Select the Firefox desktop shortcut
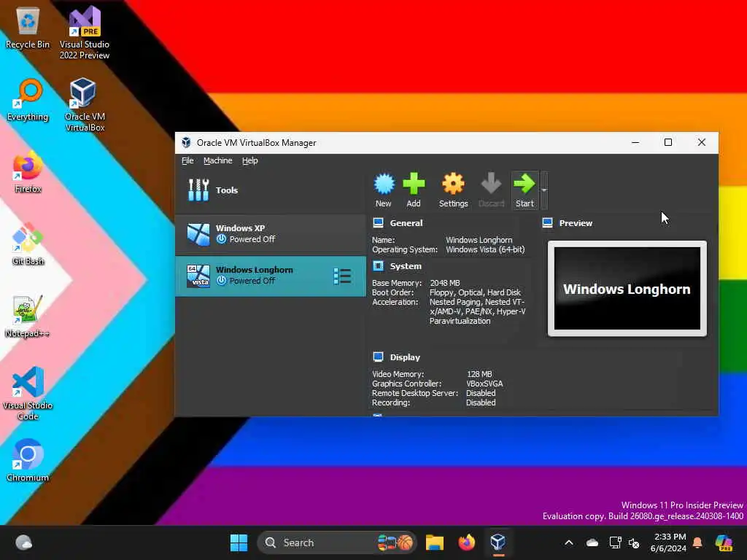The image size is (747, 560). click(28, 172)
